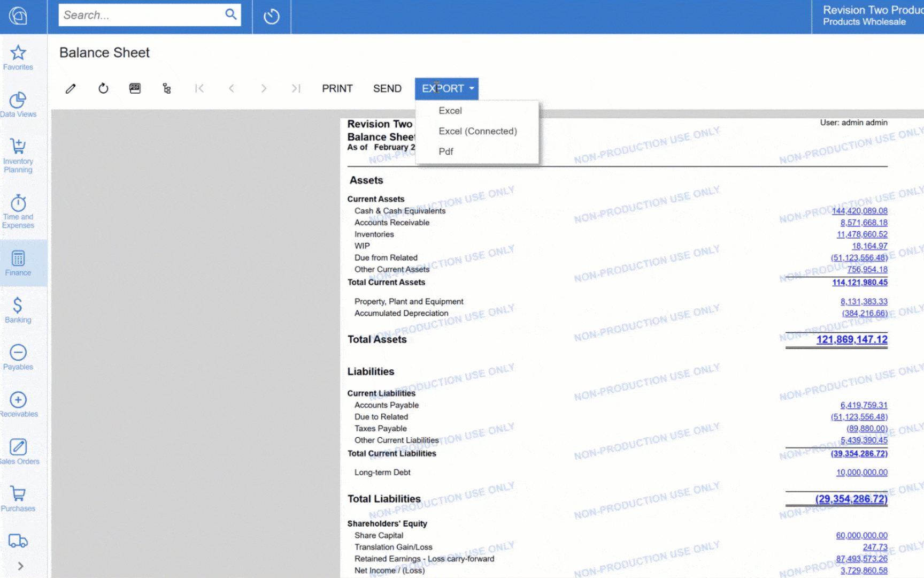This screenshot has width=924, height=578.
Task: Open Data Views in sidebar
Action: [18, 105]
